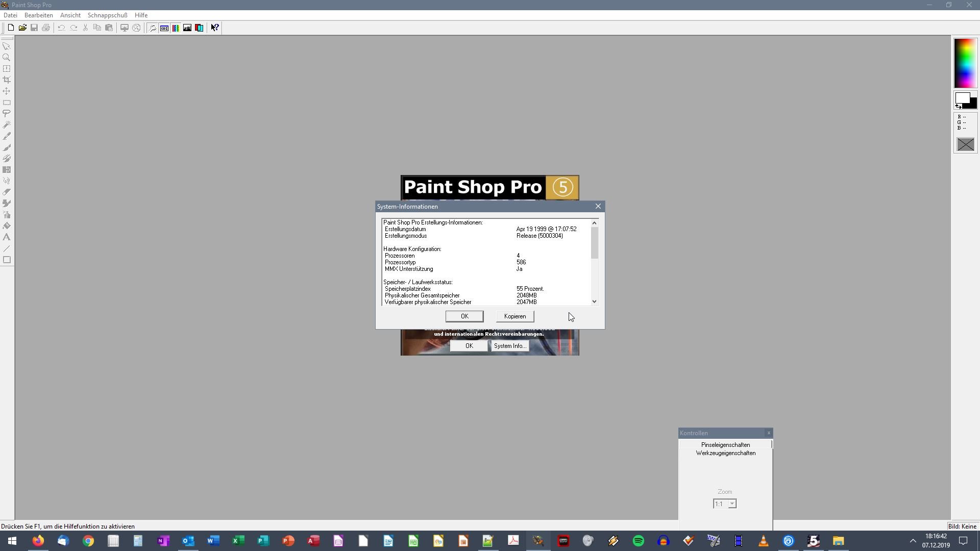The image size is (980, 551).
Task: Select the Dropper tool
Action: (x=7, y=136)
